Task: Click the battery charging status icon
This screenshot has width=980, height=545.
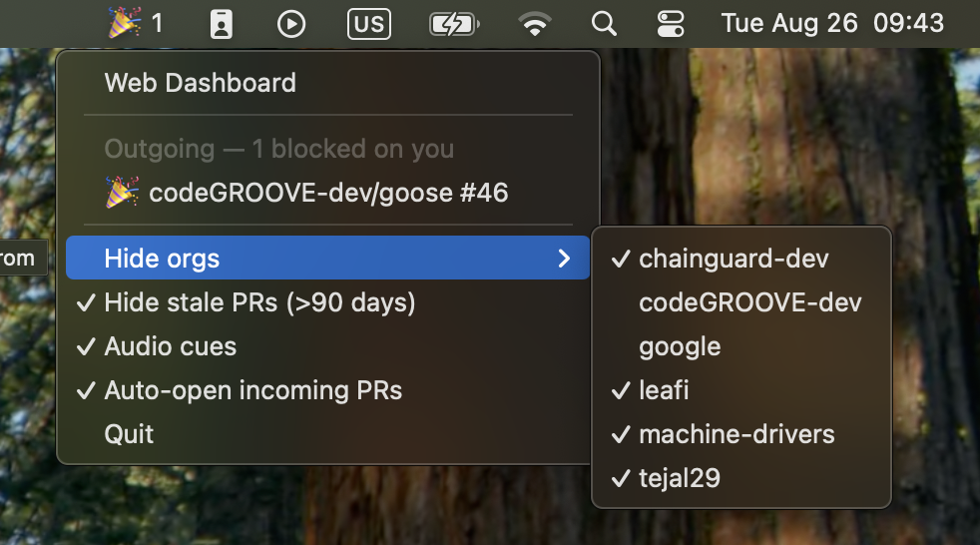Action: point(454,24)
